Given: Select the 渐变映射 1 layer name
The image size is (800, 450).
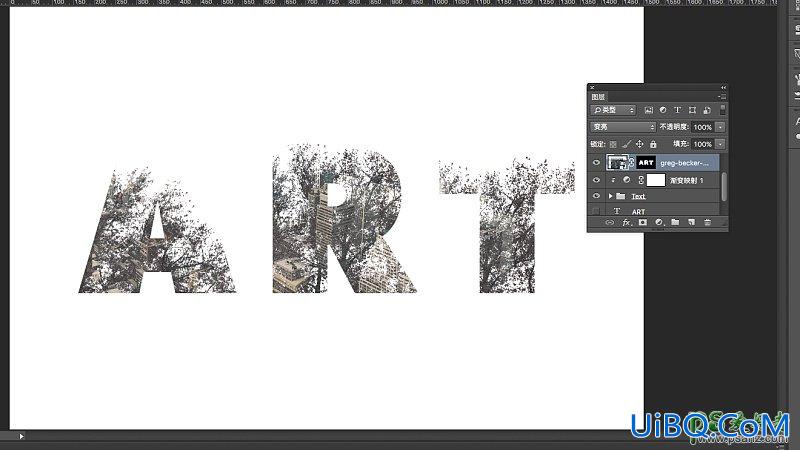Looking at the screenshot, I should (687, 181).
